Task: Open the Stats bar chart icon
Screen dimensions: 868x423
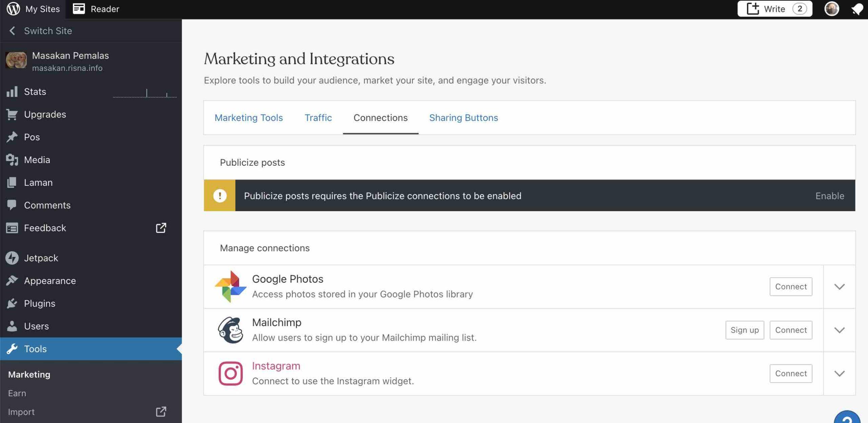Action: 12,92
